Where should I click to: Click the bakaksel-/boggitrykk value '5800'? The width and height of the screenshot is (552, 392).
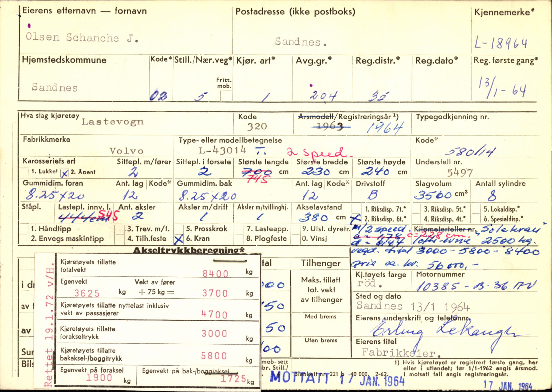214,356
